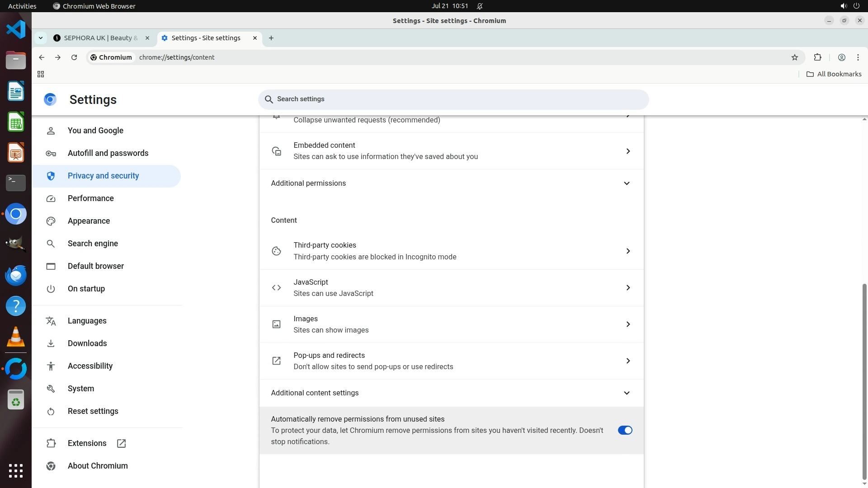Open the Chromium three-dot menu

click(858, 57)
